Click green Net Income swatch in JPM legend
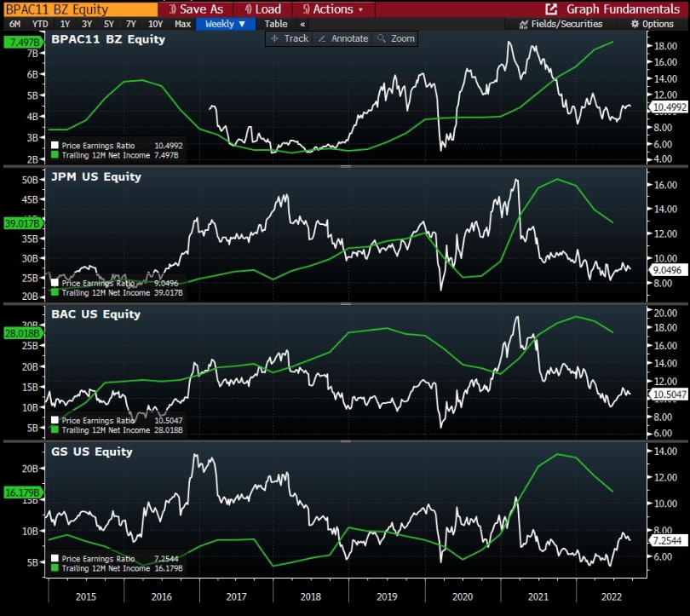 pyautogui.click(x=55, y=292)
